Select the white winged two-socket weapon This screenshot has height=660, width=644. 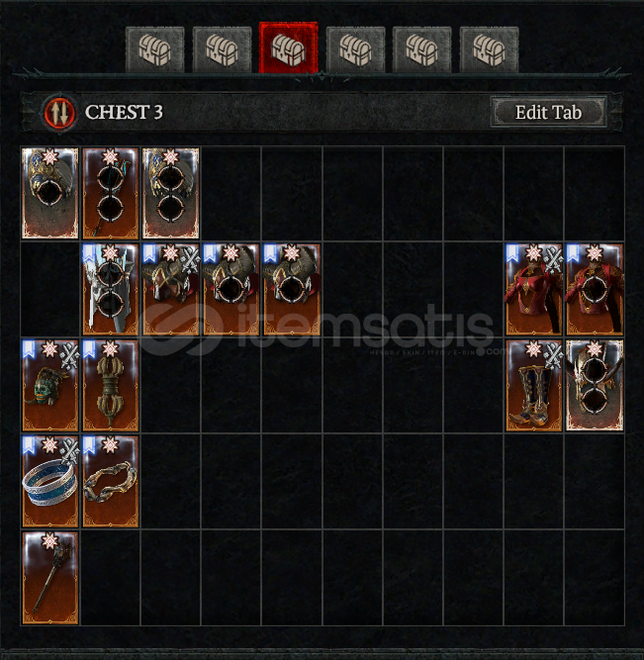(x=110, y=289)
